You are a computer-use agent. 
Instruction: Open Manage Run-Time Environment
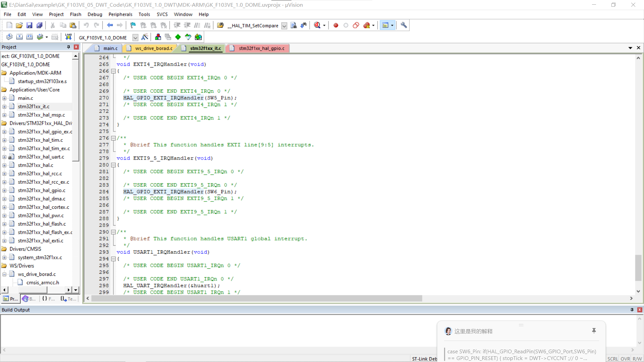(178, 37)
